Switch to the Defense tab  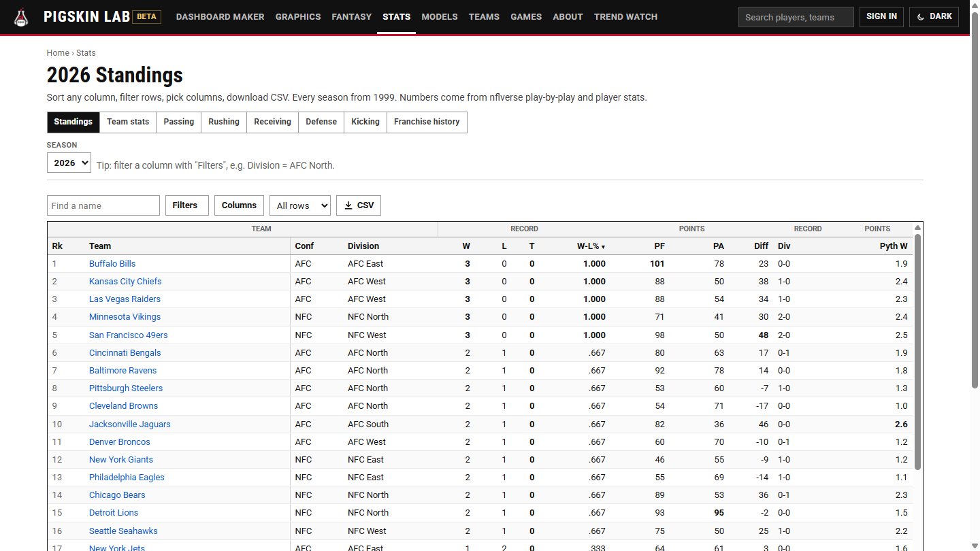click(321, 122)
